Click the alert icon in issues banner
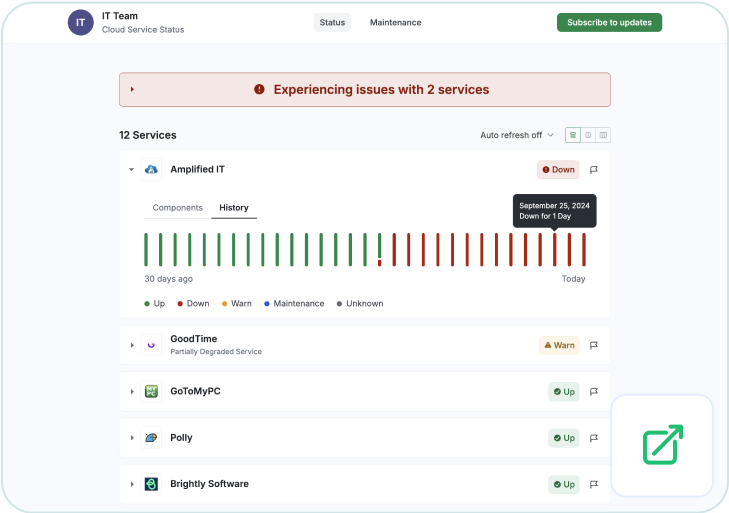The width and height of the screenshot is (729, 513). pos(259,89)
